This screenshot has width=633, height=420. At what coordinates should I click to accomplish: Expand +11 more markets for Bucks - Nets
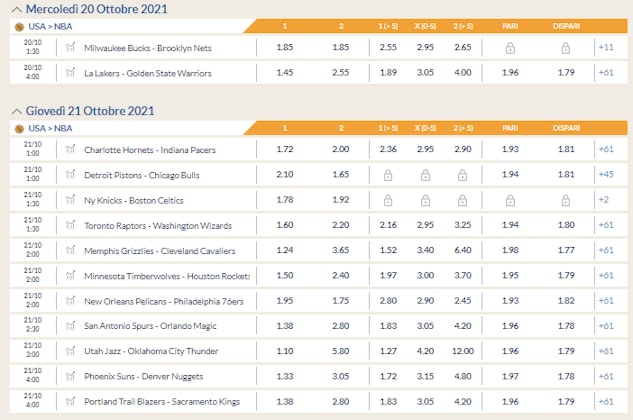(x=606, y=47)
